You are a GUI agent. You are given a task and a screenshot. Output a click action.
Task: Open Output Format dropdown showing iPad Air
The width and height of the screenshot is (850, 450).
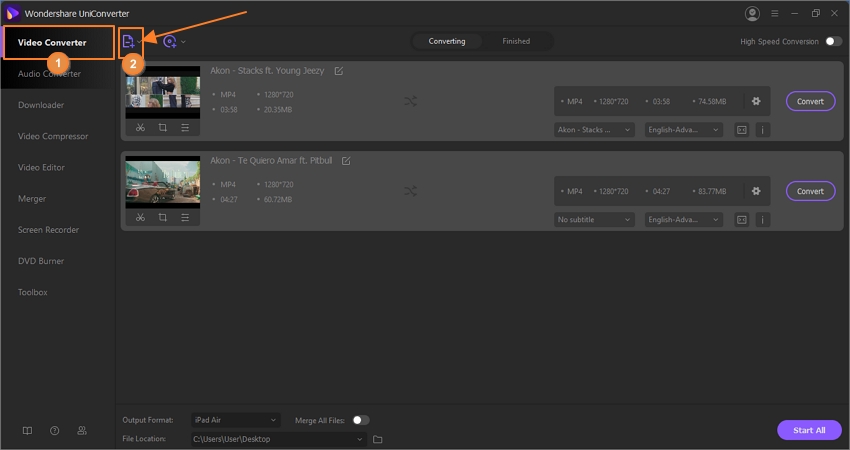click(x=236, y=420)
